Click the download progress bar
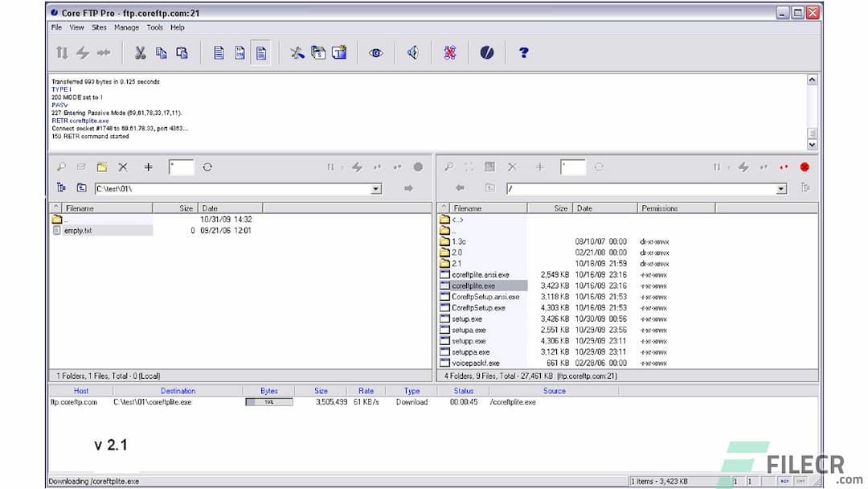The height and width of the screenshot is (489, 868). 268,402
